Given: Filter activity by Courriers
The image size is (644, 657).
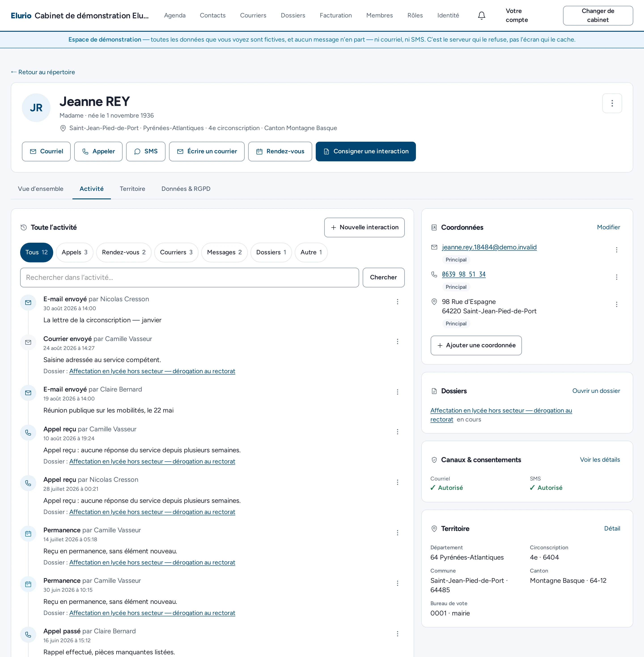Looking at the screenshot, I should pyautogui.click(x=176, y=253).
